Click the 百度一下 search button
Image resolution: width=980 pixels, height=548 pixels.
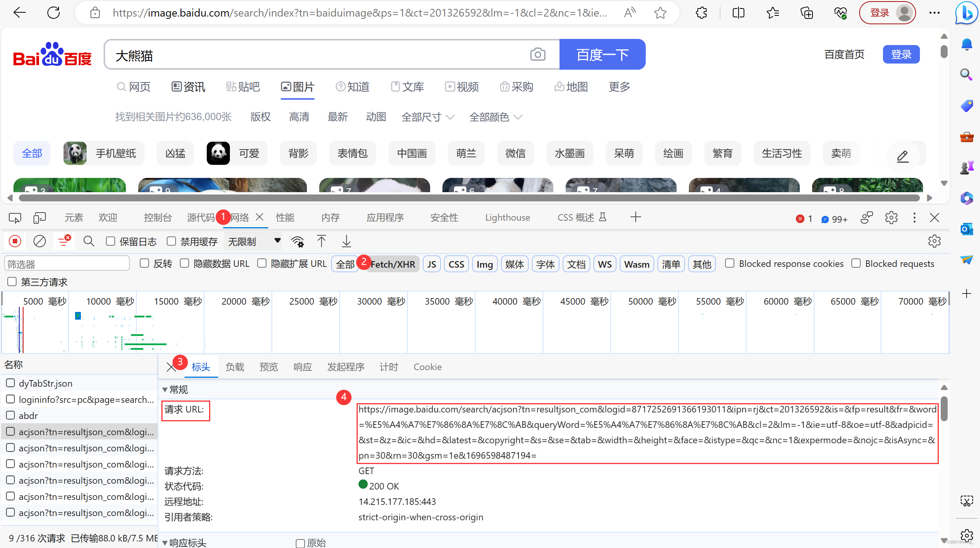[x=602, y=54]
